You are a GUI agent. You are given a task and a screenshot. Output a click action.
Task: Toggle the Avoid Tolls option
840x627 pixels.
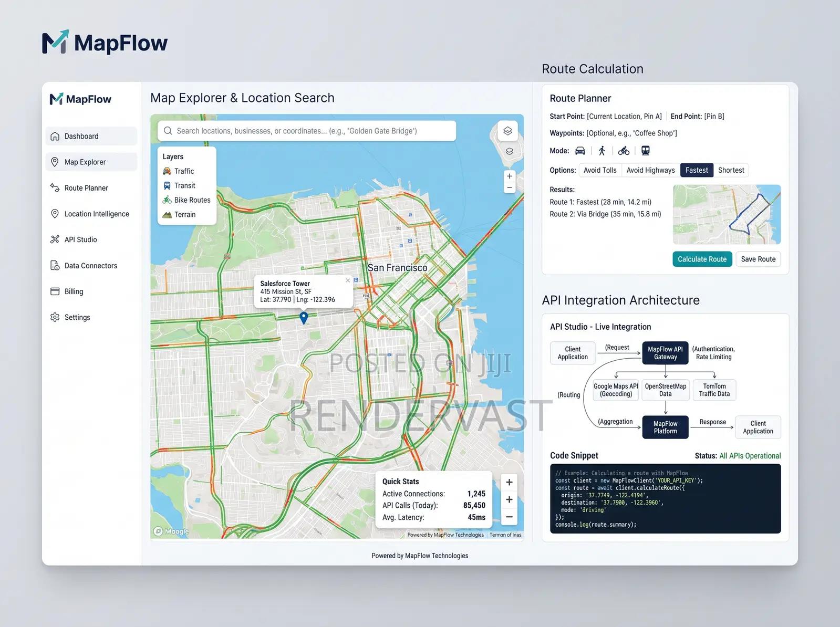pyautogui.click(x=600, y=170)
